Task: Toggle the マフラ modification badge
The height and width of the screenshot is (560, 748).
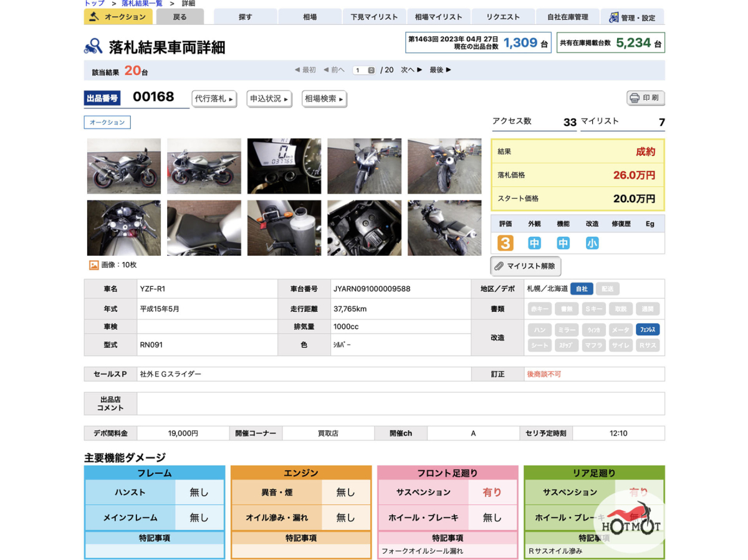Action: pos(594,345)
